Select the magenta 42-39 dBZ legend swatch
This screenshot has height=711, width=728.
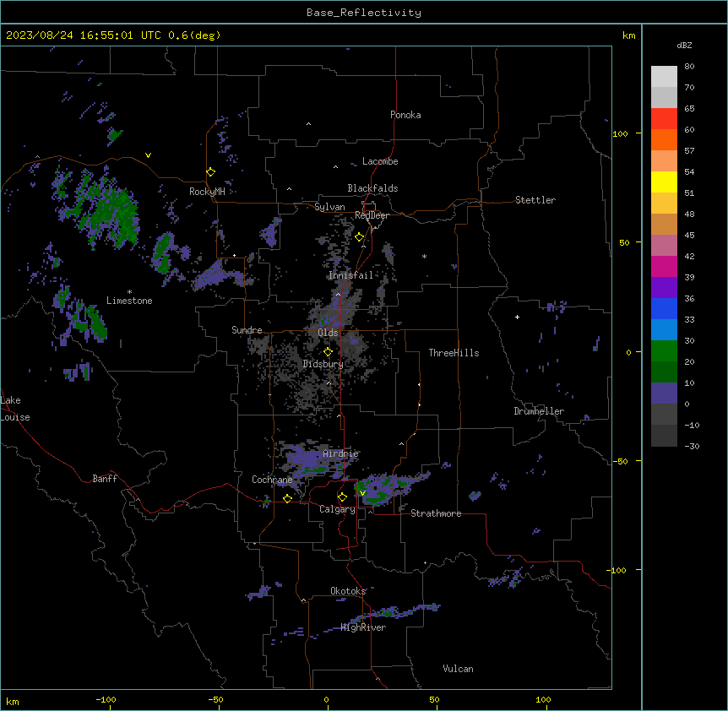coord(664,266)
